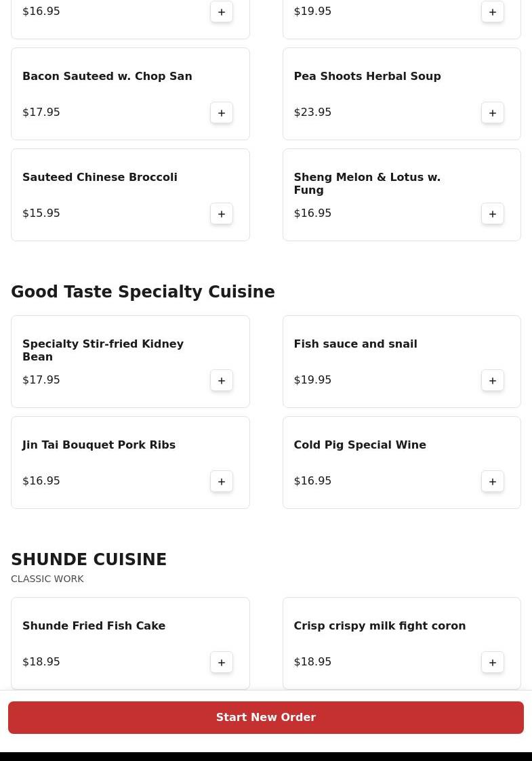Click plus button for Sauteed Chinese Broccoli
Viewport: 532px width, 761px height.
coord(222,213)
